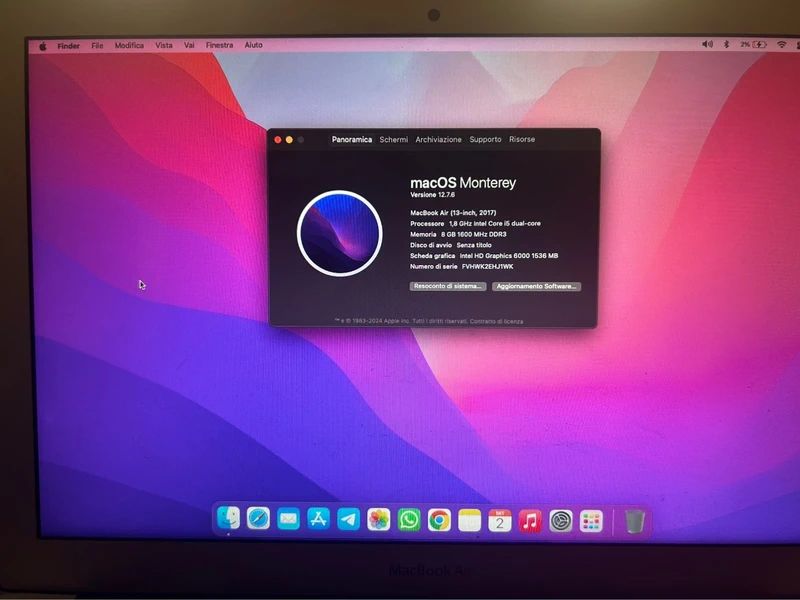Open the Notes app in the Dock
The height and width of the screenshot is (600, 800).
469,521
